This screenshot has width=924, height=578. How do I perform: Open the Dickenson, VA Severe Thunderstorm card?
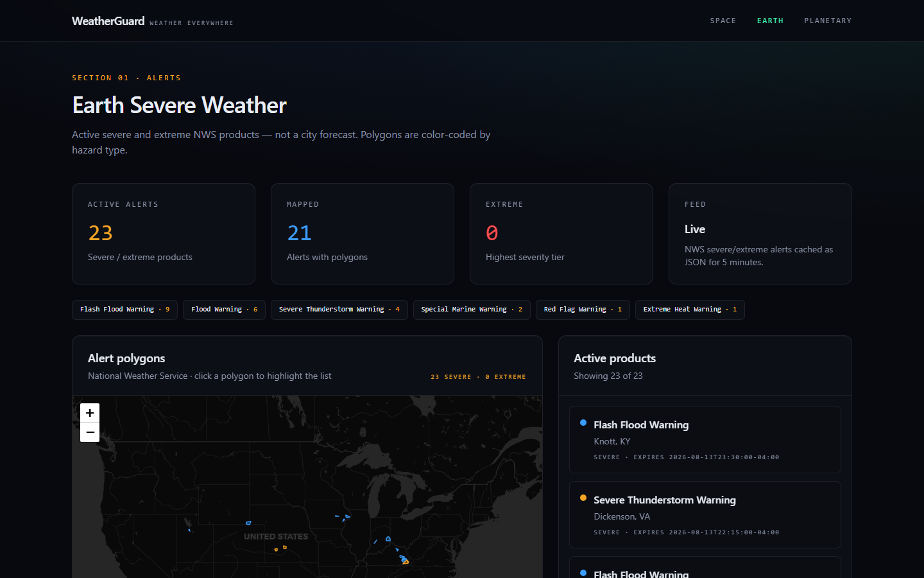click(x=705, y=514)
